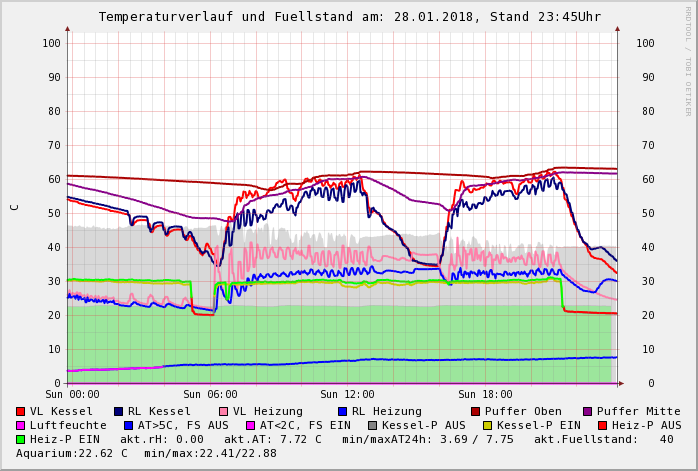Click the Temperaturverlauf und Fuellstand chart title

pyautogui.click(x=349, y=17)
